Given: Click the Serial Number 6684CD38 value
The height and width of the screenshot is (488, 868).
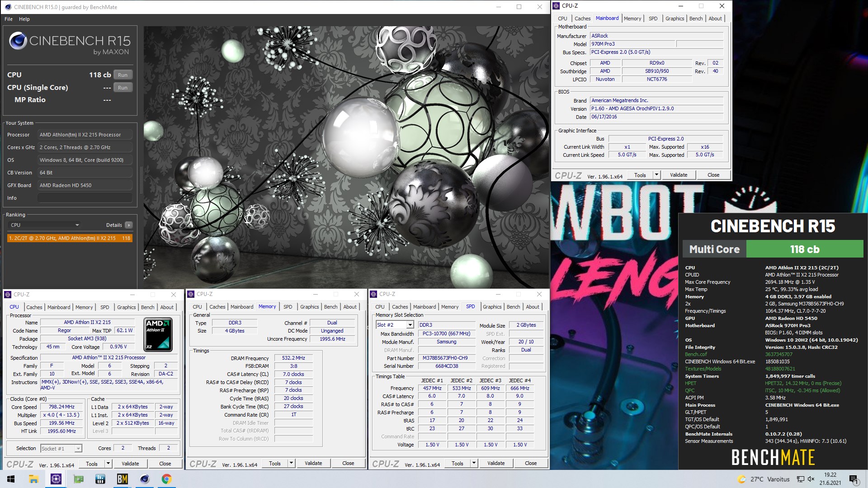Looking at the screenshot, I should 447,366.
